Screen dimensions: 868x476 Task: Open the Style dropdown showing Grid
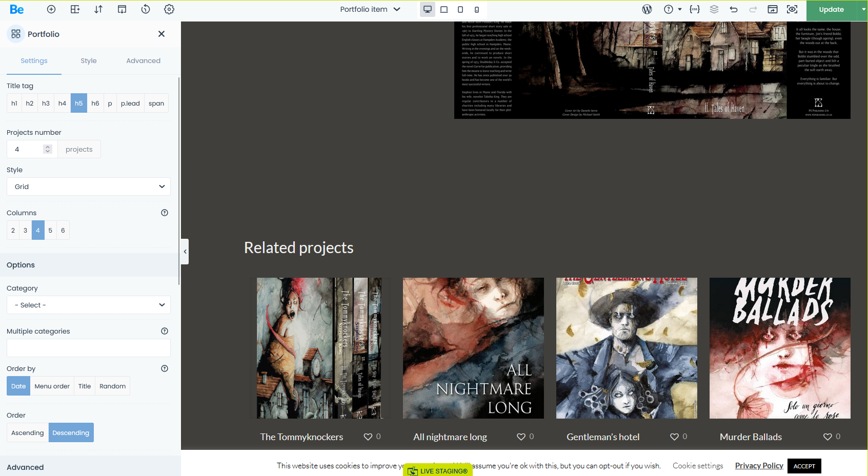coord(89,187)
